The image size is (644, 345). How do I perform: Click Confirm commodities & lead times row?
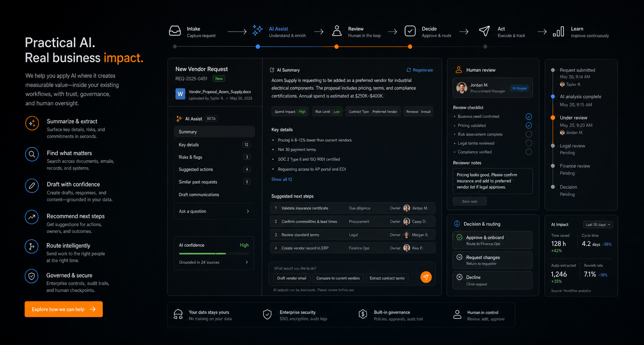(353, 221)
